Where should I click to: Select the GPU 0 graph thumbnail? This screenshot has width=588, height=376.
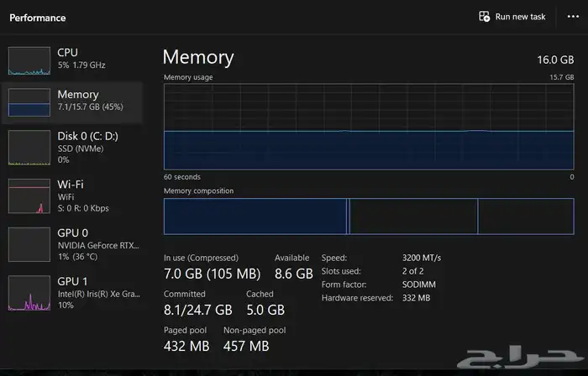pos(29,244)
